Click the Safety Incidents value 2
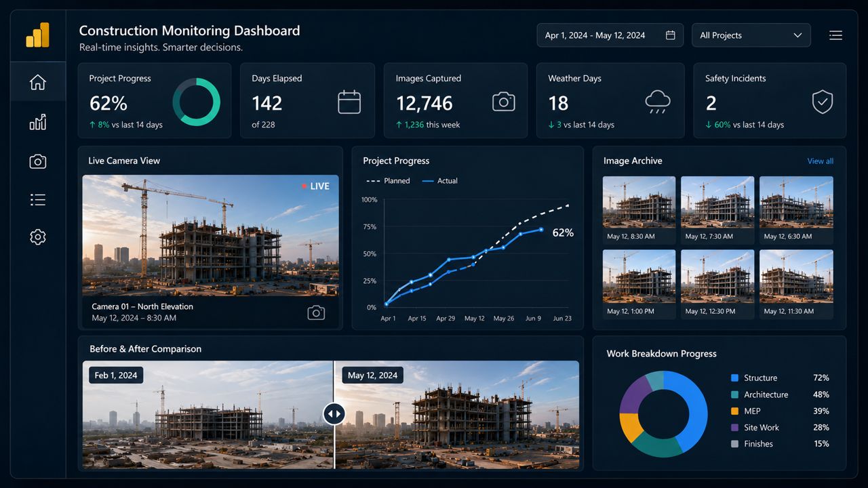Image resolution: width=868 pixels, height=488 pixels. [711, 103]
